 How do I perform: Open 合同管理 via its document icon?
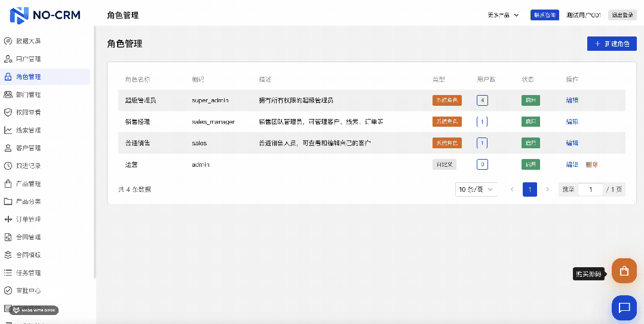coord(8,237)
